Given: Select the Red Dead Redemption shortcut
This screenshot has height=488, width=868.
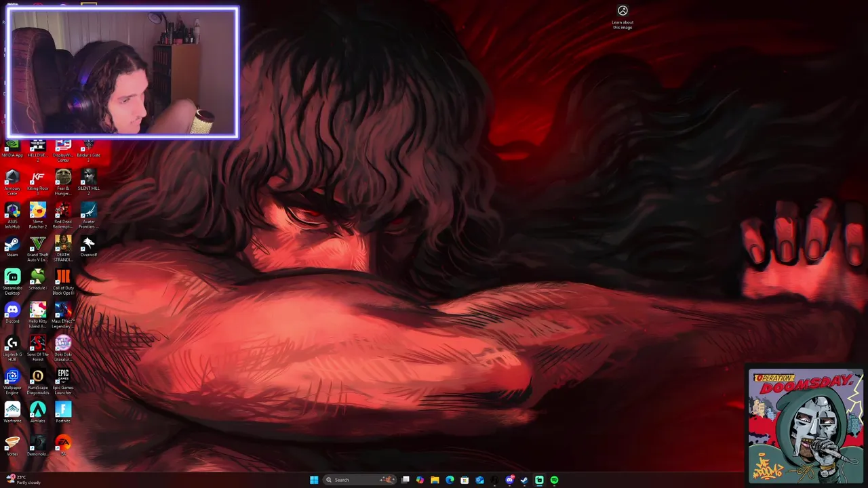Looking at the screenshot, I should tap(63, 216).
